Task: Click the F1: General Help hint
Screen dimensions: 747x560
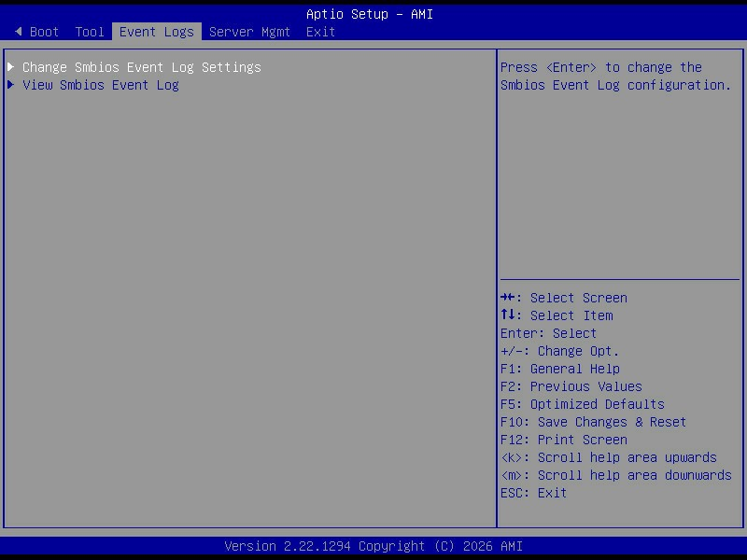Action: [559, 369]
